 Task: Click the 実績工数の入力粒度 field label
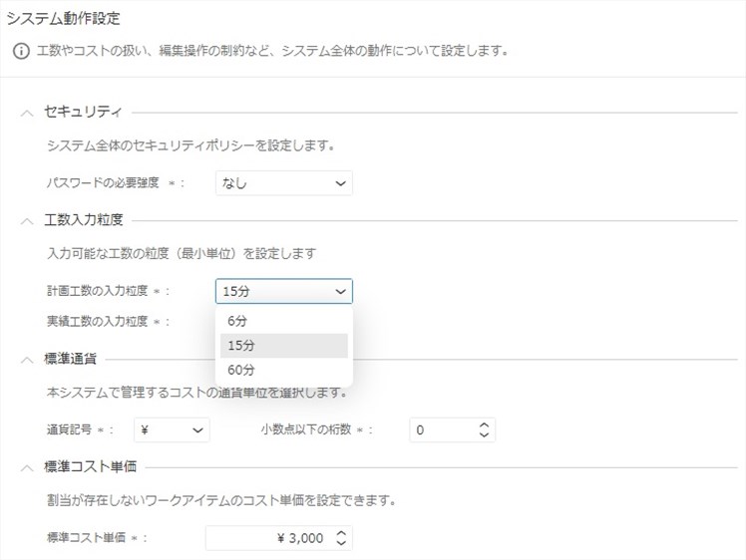[x=97, y=321]
